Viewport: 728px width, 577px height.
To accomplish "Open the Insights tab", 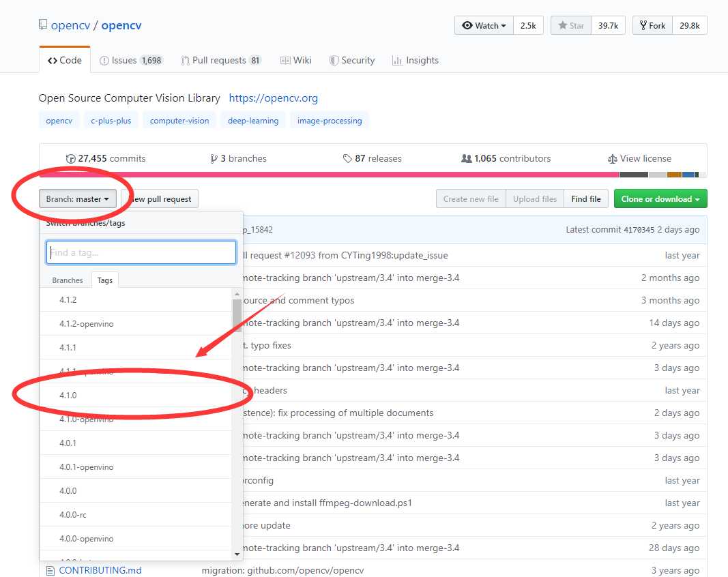I will 416,60.
